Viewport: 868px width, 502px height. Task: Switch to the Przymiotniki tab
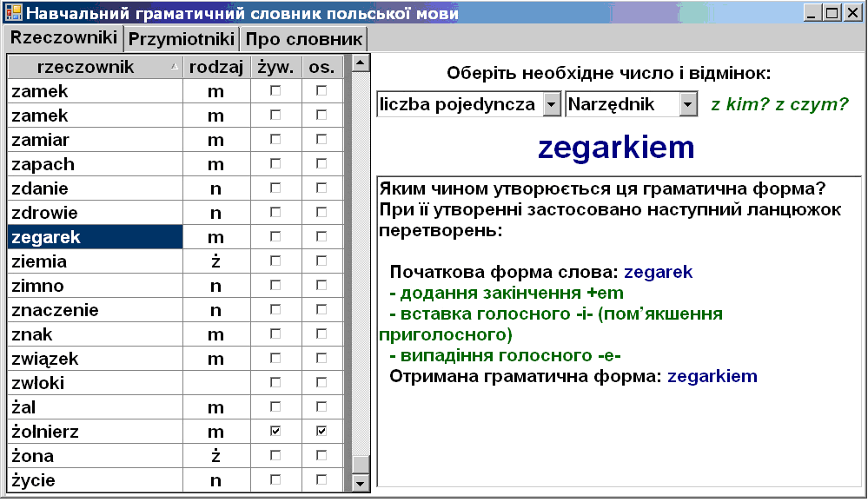pos(182,39)
